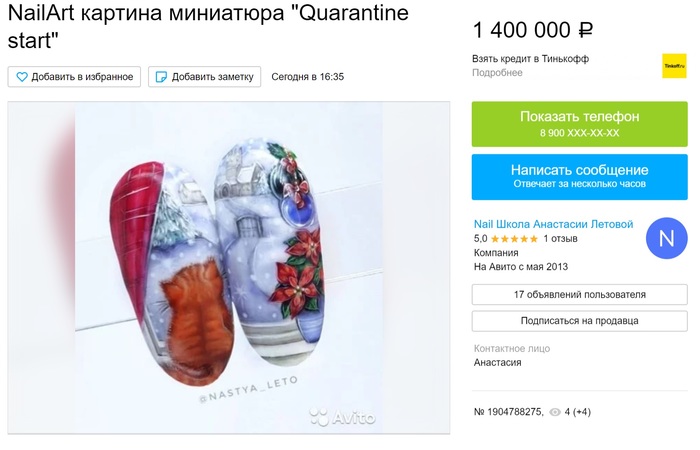Click the five-star rating of seller
Screen dimensions: 700x450
[514, 239]
